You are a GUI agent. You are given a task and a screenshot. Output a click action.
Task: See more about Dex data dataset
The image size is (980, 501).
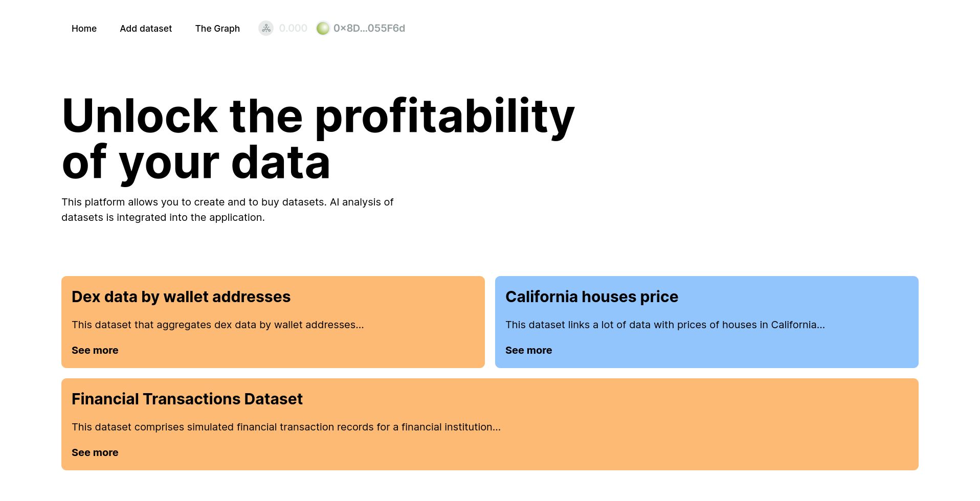[x=95, y=350]
